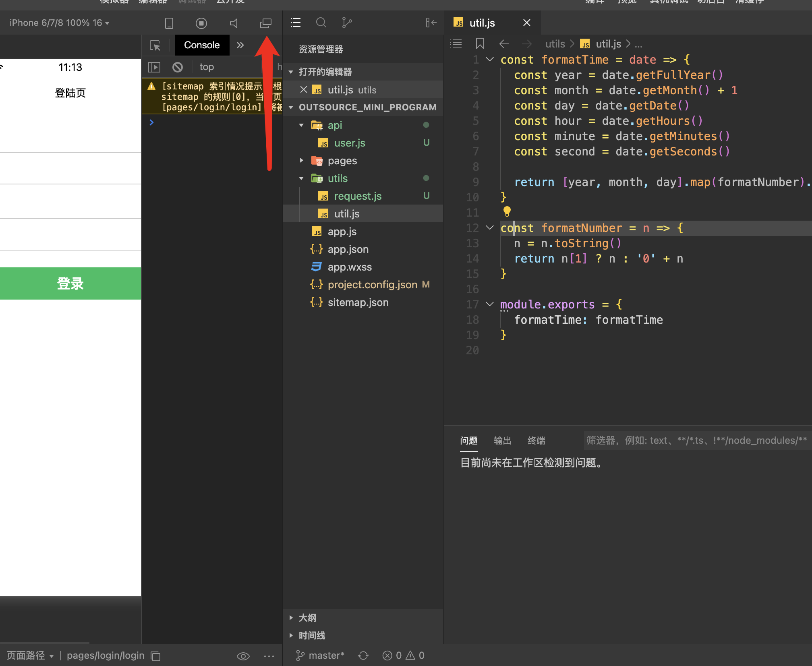Viewport: 812px width, 666px height.
Task: Open the source control branch icon
Action: pos(346,23)
